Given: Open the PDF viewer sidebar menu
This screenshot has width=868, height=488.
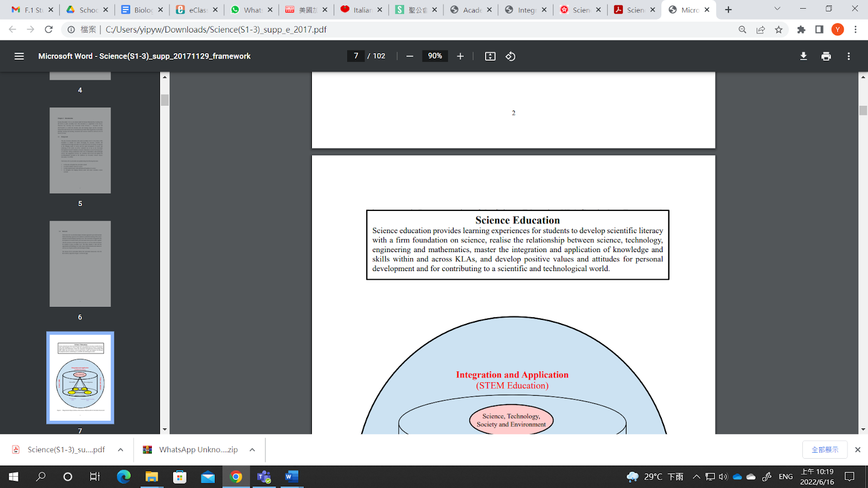Looking at the screenshot, I should coord(19,56).
